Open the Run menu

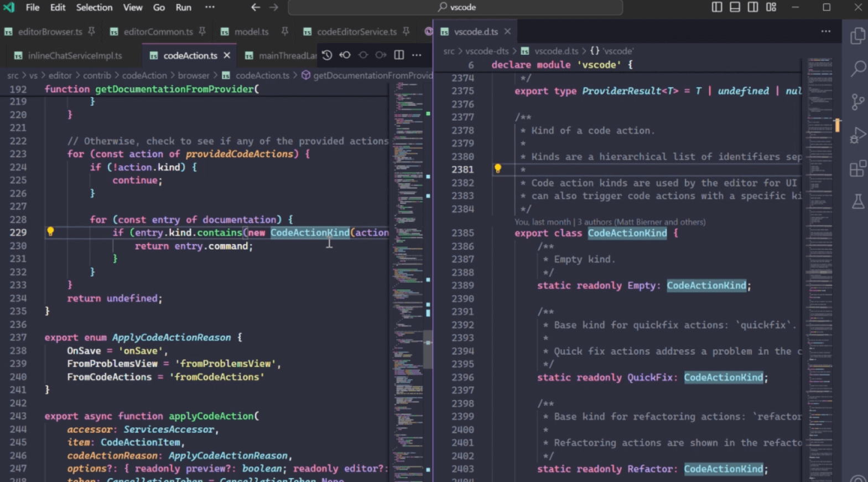(183, 7)
